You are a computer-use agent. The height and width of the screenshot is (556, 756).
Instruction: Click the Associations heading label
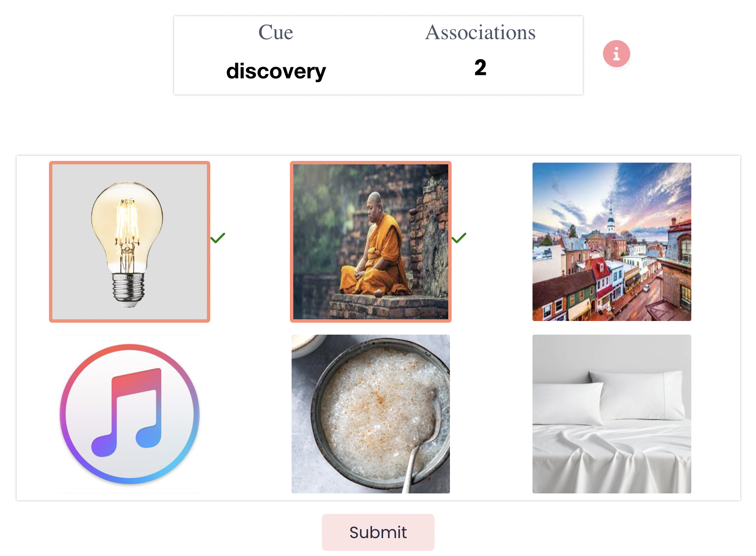tap(481, 32)
